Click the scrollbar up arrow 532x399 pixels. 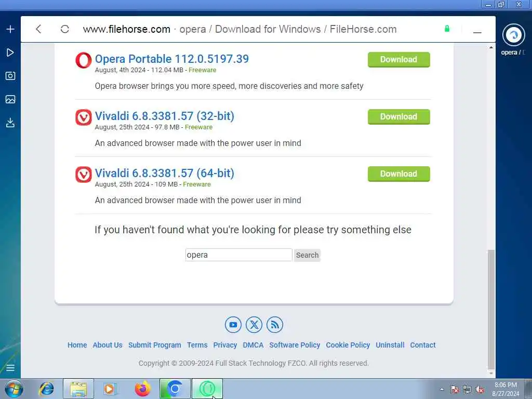coord(491,47)
